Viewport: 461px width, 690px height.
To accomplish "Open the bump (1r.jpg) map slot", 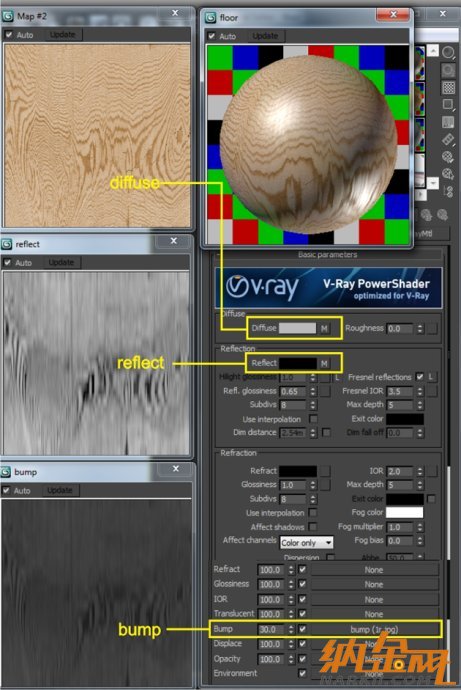I will (x=374, y=629).
